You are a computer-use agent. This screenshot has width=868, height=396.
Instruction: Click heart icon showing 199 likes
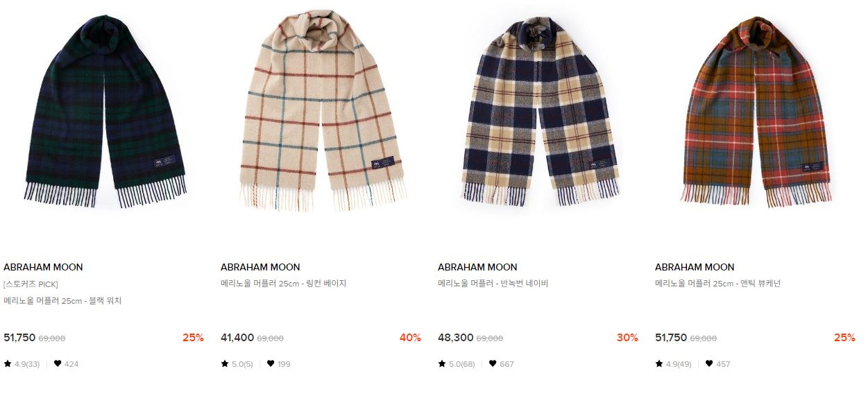coord(271,363)
